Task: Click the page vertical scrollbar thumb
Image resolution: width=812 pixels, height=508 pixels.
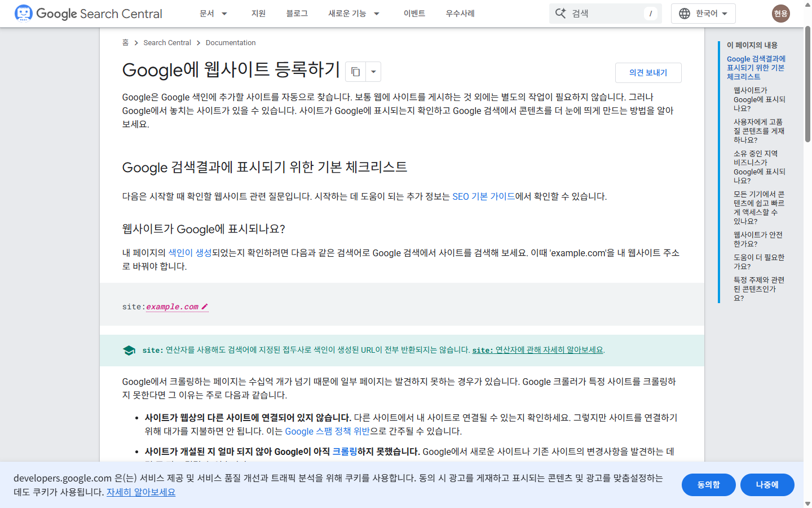Action: pos(807,85)
